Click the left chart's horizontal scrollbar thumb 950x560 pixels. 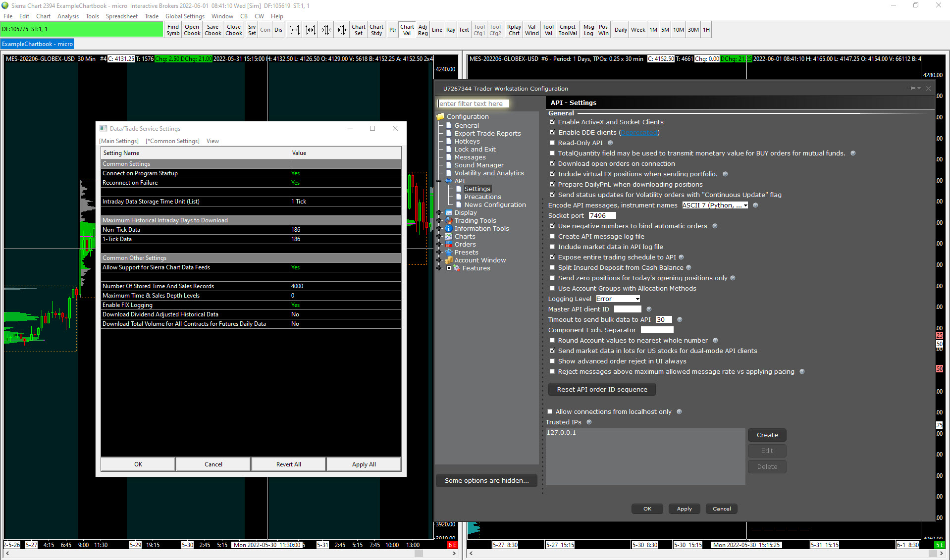[419, 554]
